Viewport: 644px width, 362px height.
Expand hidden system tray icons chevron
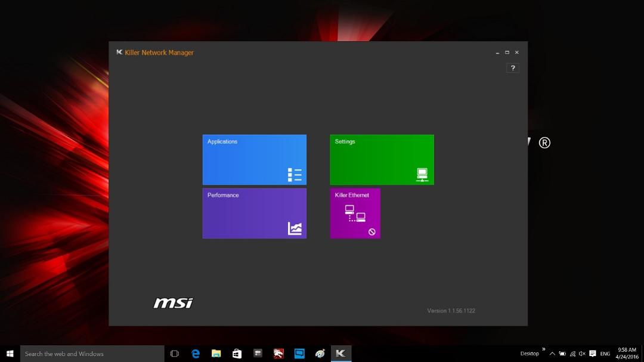tap(552, 354)
